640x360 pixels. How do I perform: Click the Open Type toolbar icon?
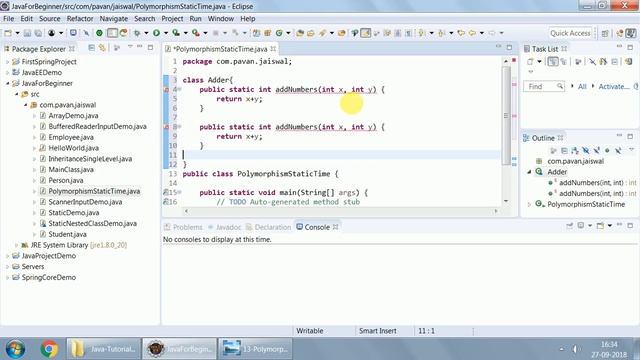click(300, 33)
